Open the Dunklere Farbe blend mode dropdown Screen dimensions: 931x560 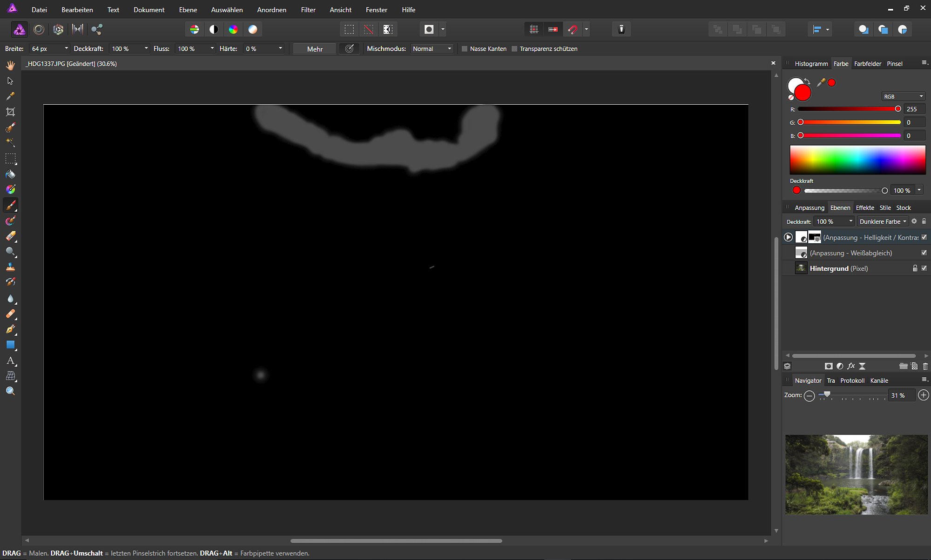click(x=883, y=221)
